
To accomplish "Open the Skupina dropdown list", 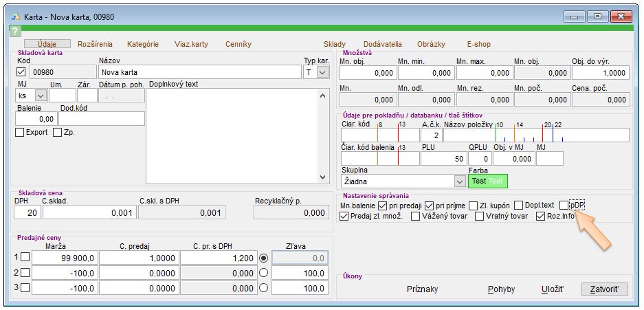I will tap(459, 181).
